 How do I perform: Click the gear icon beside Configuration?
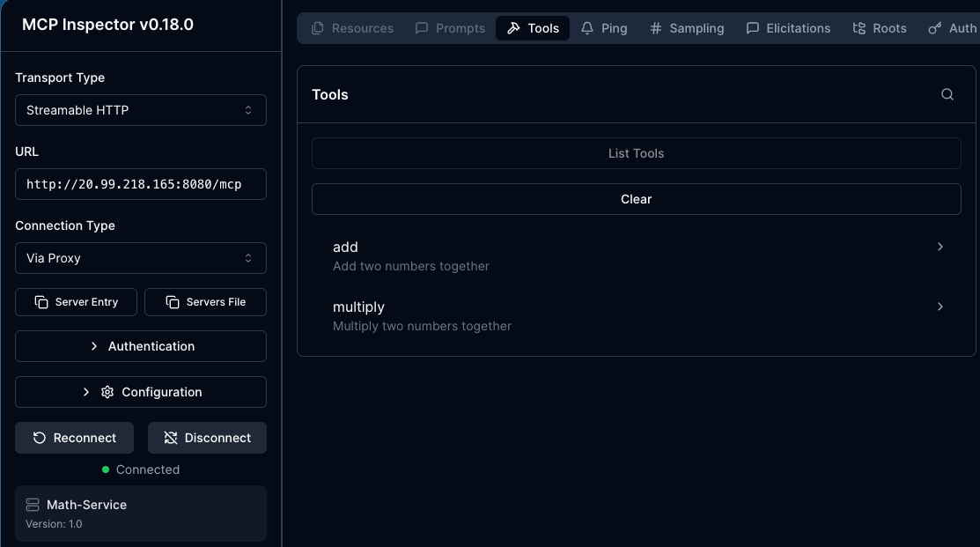pyautogui.click(x=107, y=392)
